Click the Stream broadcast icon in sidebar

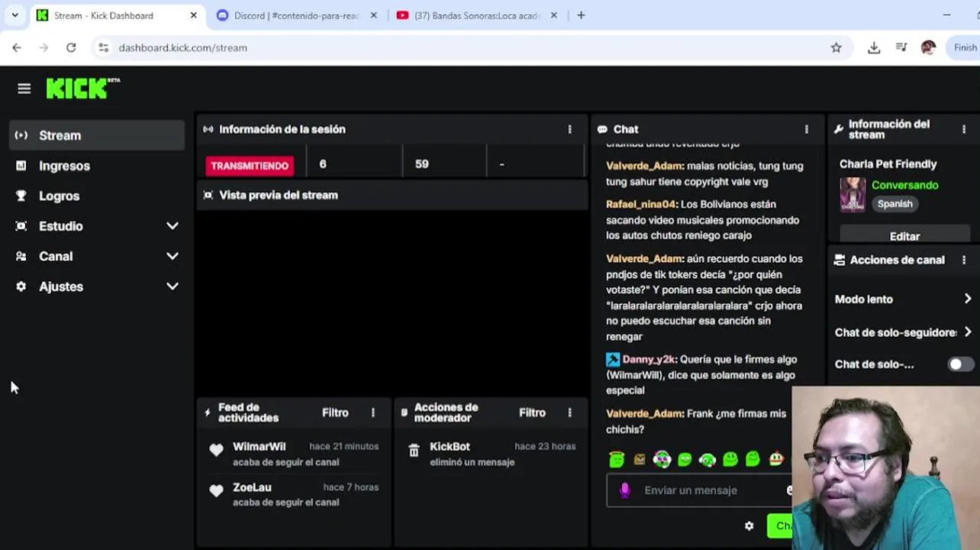point(21,135)
